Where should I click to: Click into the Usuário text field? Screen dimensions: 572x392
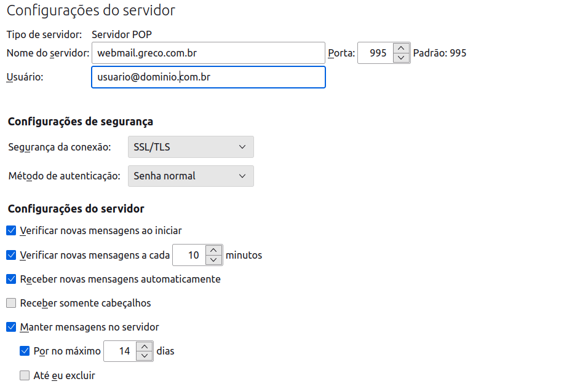pos(209,77)
